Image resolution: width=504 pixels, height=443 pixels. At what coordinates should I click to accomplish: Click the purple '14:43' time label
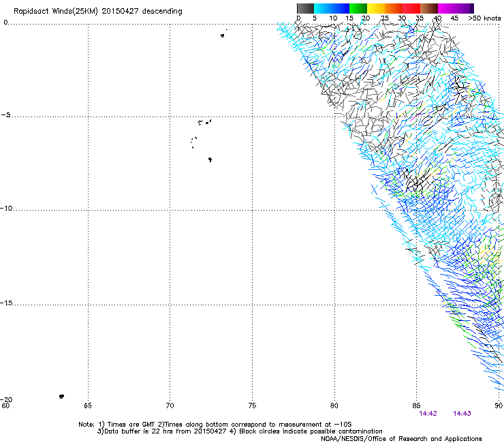click(x=462, y=414)
